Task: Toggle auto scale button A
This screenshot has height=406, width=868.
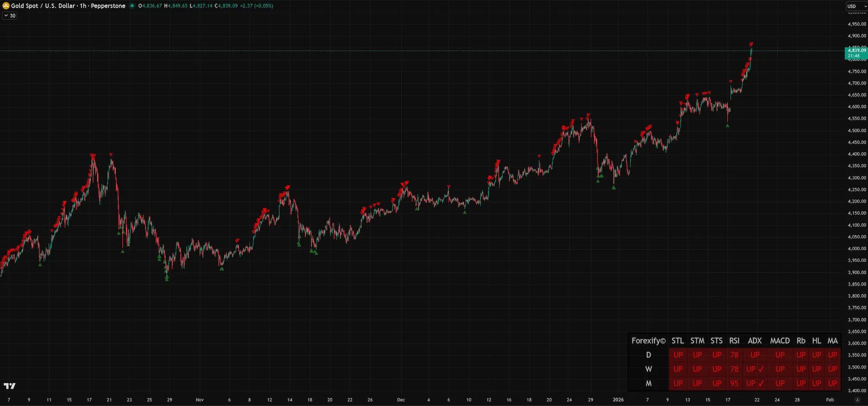Action: [857, 400]
